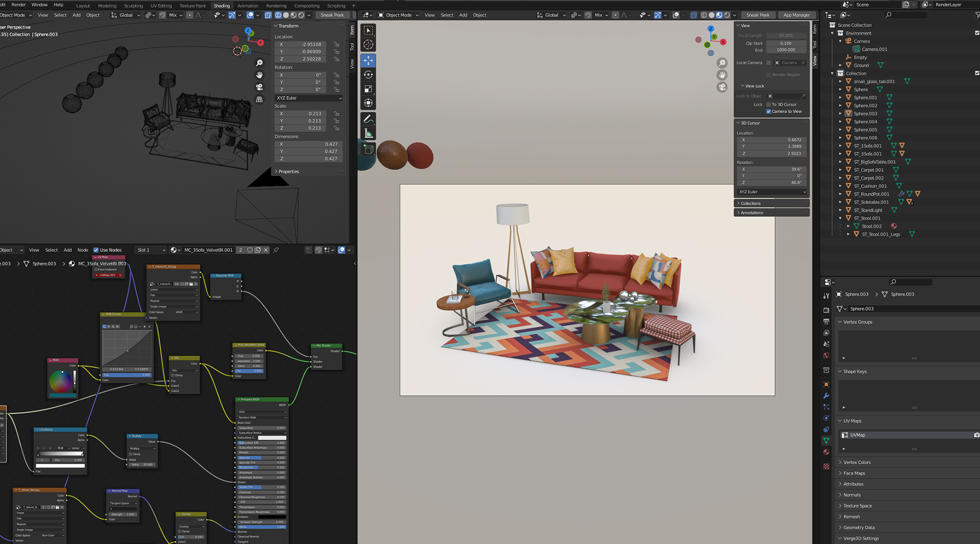The height and width of the screenshot is (544, 980).
Task: Switch main viewport to solid shading
Action: pos(712,15)
